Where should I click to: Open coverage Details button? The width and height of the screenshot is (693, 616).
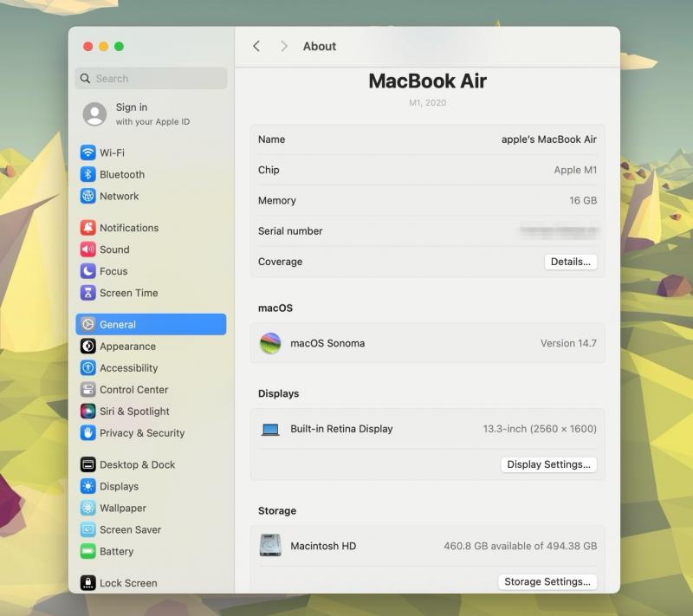[571, 262]
